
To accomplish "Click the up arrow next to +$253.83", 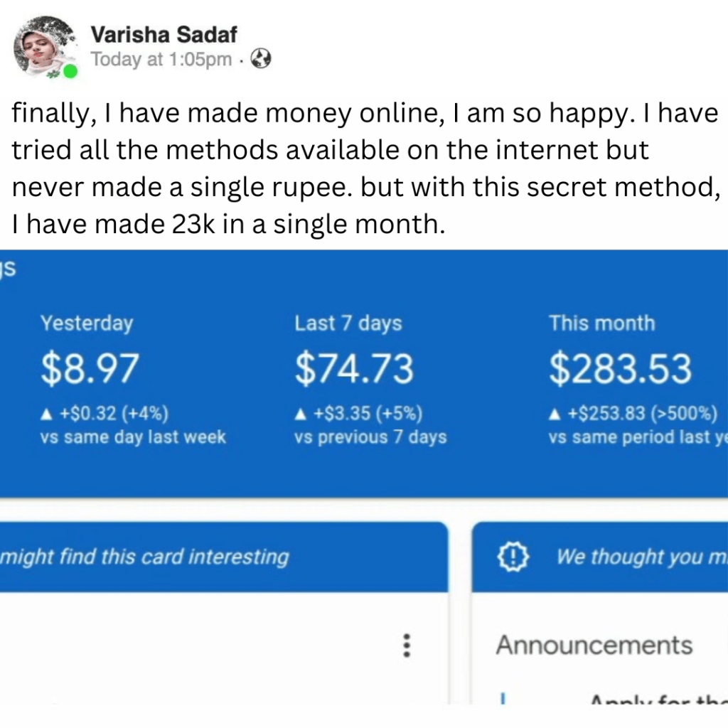I will (x=553, y=414).
